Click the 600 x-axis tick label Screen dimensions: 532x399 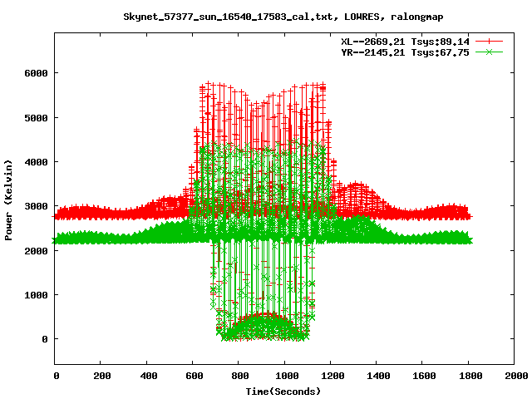pyautogui.click(x=195, y=376)
